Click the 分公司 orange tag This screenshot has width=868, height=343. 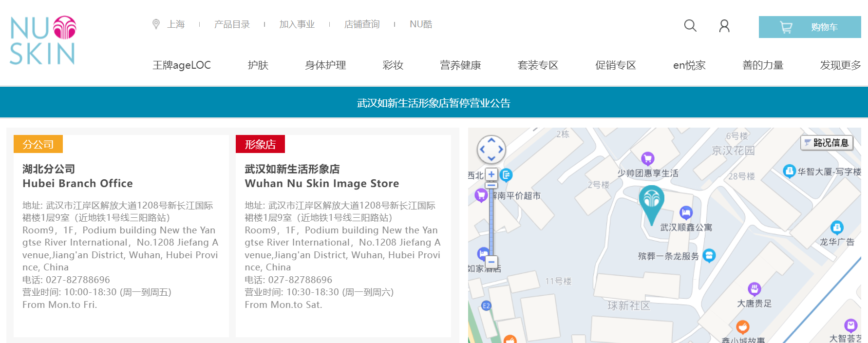[x=38, y=144]
